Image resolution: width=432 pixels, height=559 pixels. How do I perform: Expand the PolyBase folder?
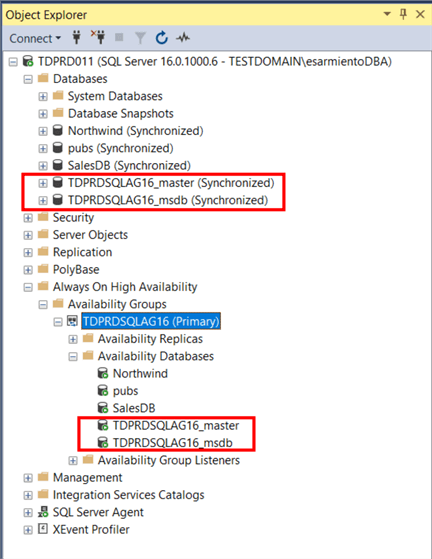(x=28, y=270)
